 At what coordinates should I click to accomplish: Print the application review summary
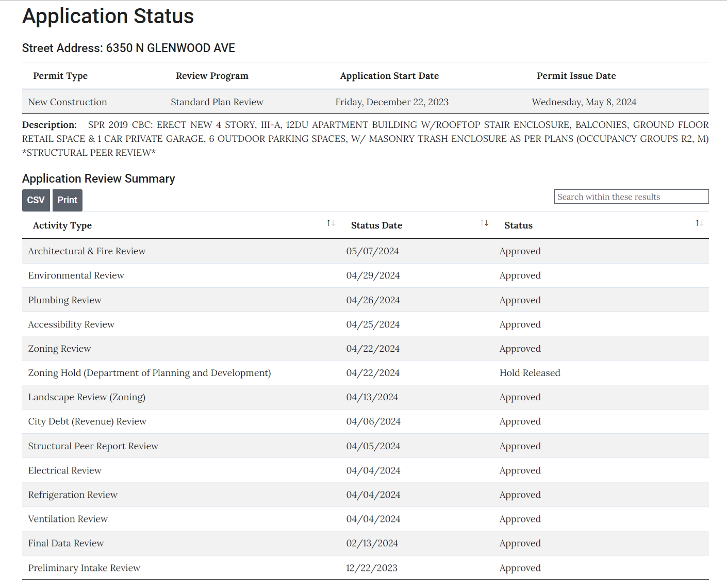coord(68,200)
